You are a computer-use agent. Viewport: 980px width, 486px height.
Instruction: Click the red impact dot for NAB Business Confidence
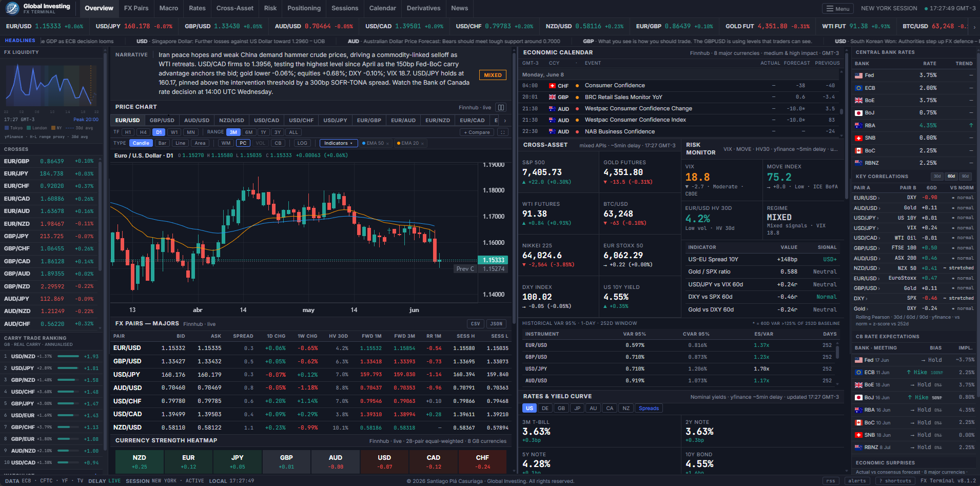(x=578, y=132)
